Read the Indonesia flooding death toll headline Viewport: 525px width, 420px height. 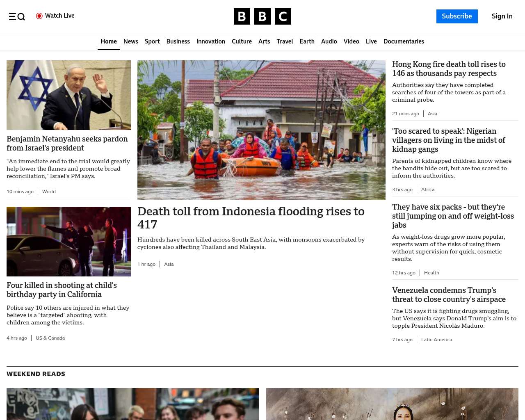[251, 217]
